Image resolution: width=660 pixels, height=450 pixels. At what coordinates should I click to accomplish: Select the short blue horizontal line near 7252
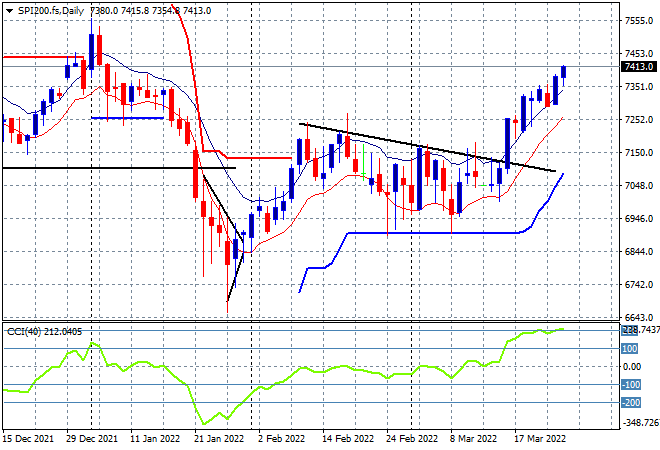[x=128, y=118]
